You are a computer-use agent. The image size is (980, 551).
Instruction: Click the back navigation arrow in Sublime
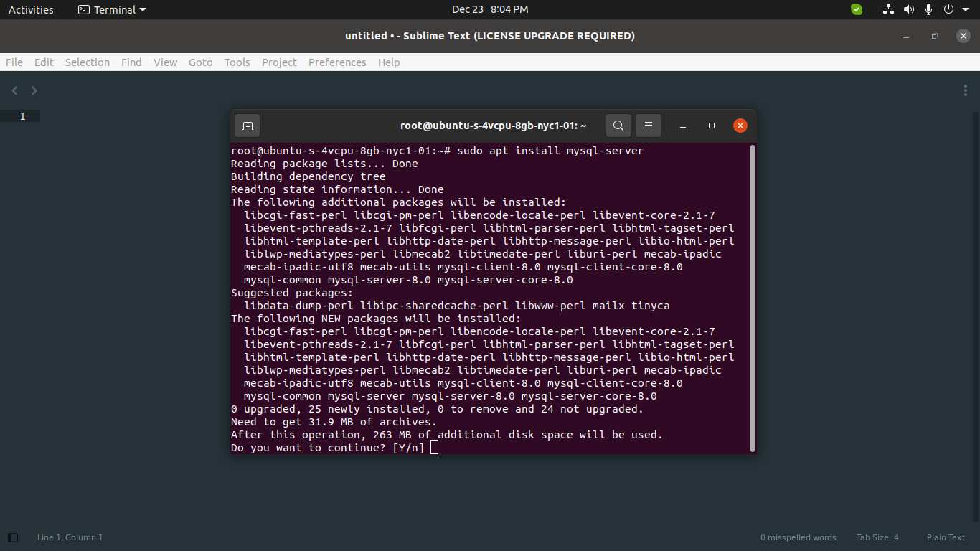(x=15, y=90)
